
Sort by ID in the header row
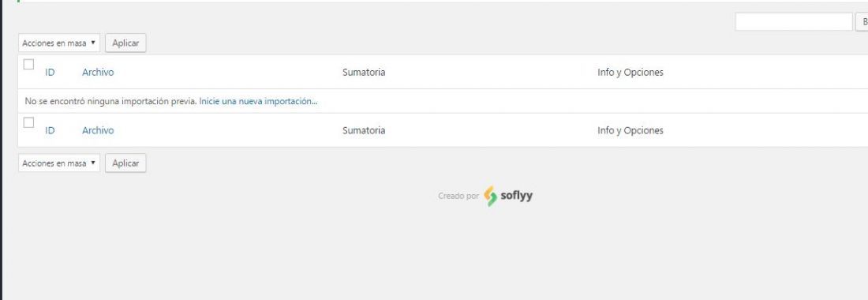(50, 72)
